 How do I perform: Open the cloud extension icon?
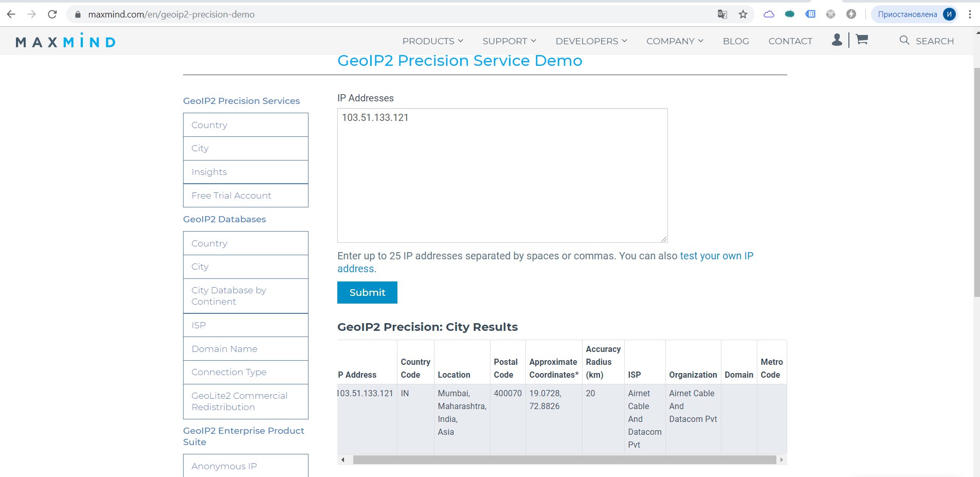(769, 14)
